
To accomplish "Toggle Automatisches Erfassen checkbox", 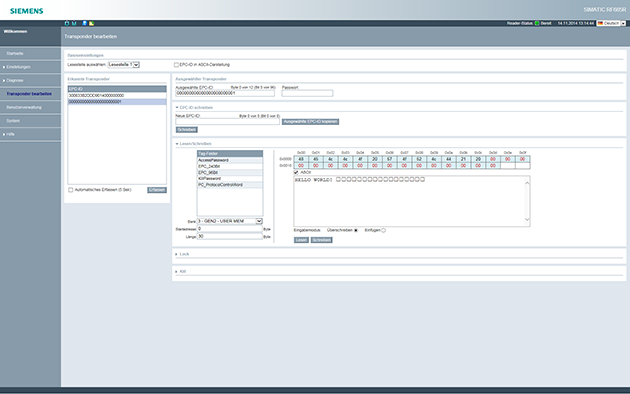I will pos(71,190).
